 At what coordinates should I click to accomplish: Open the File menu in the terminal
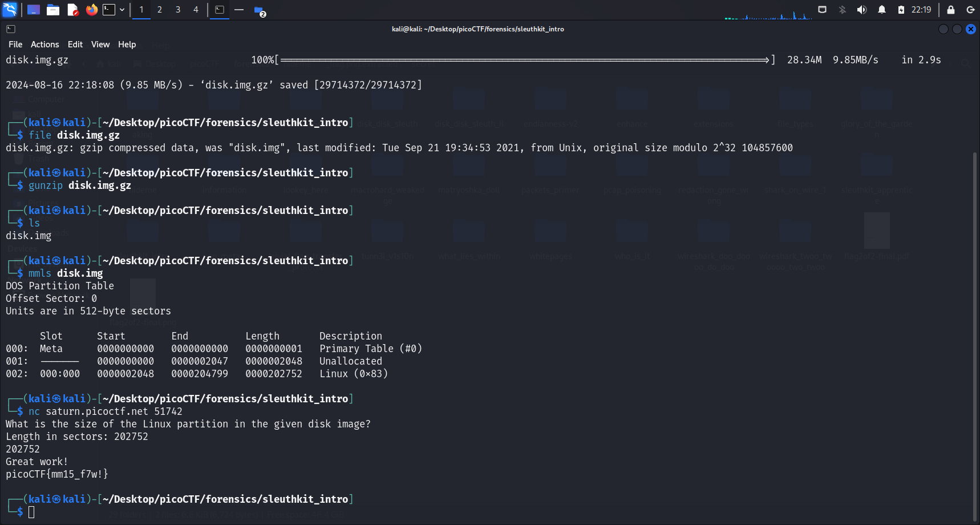(x=15, y=45)
